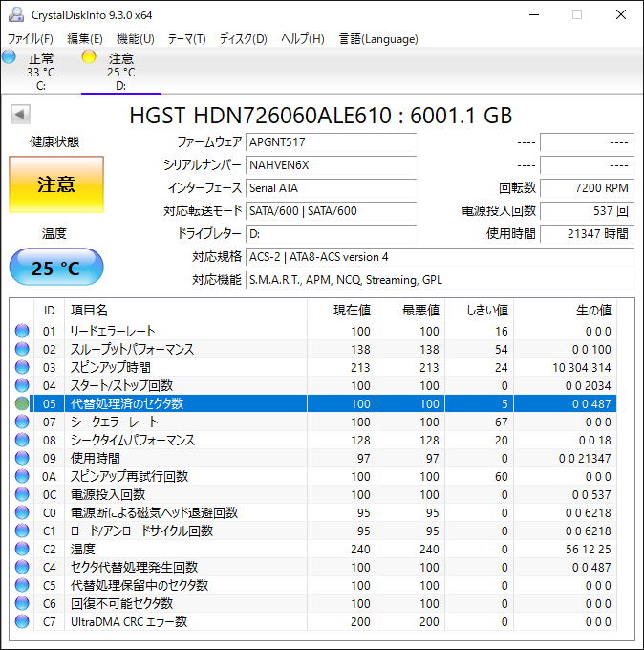This screenshot has width=644, height=650.
Task: Open the 編集(E) menu
Action: tap(85, 39)
